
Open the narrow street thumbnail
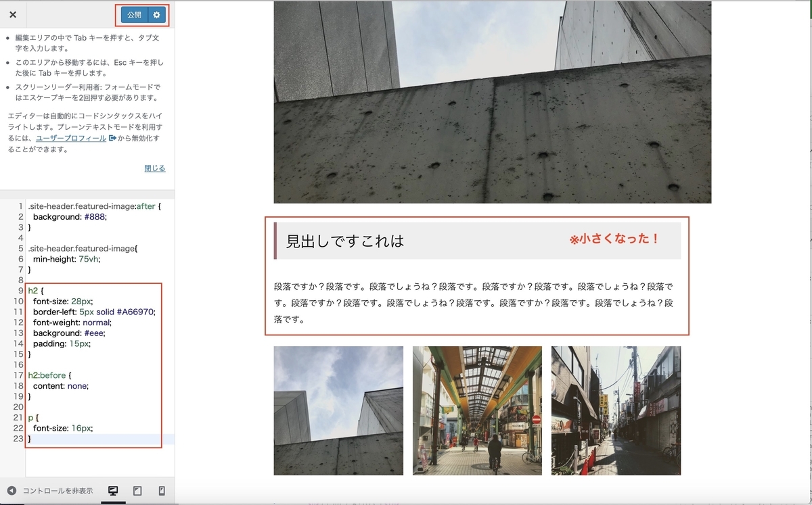[x=616, y=410]
